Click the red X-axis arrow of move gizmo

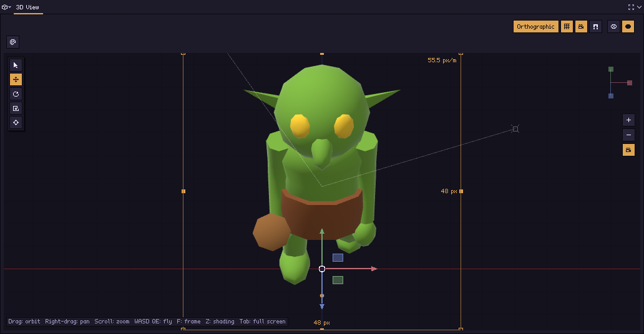pos(374,269)
